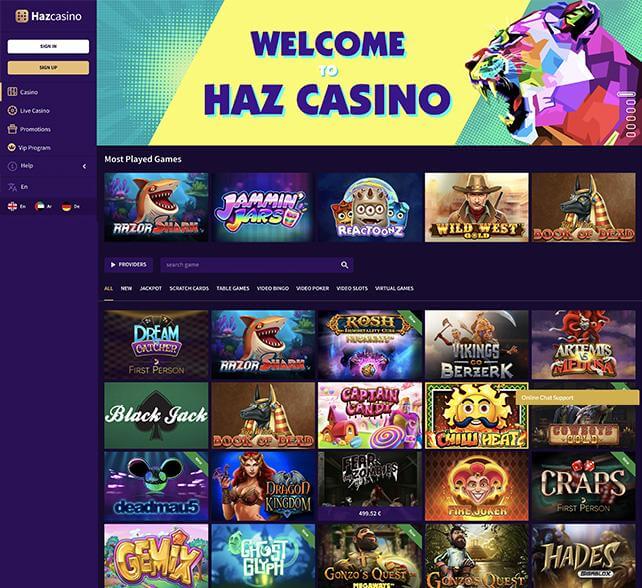Select the first banner carousel indicator
Viewport: 642px width, 588px height.
click(627, 94)
